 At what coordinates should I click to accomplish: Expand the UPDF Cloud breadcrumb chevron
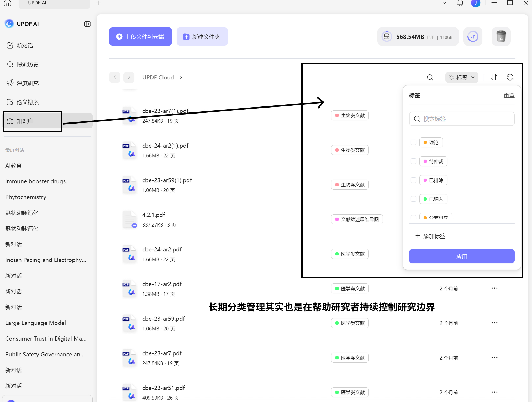(181, 77)
